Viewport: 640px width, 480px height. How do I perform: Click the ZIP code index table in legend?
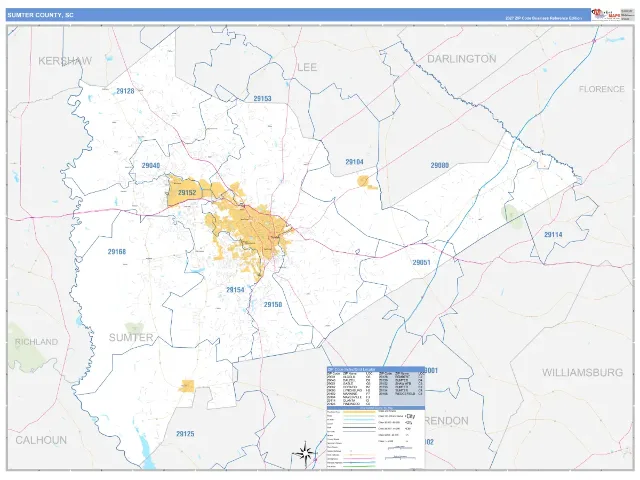[376, 386]
